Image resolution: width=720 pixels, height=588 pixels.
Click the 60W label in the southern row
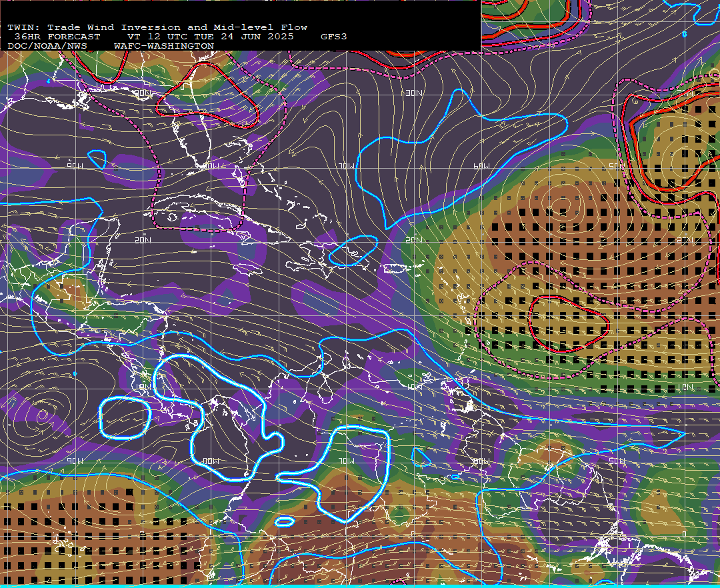(x=482, y=461)
